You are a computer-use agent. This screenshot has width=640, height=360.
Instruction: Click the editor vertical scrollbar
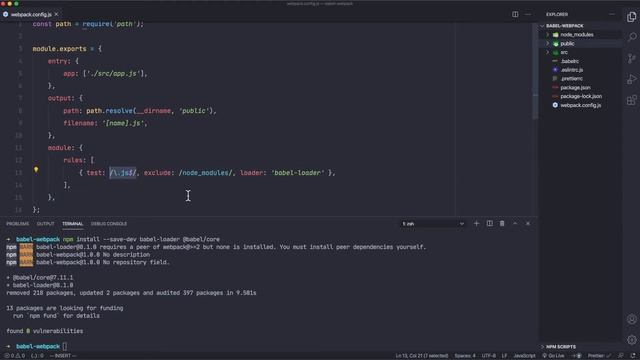[x=535, y=71]
